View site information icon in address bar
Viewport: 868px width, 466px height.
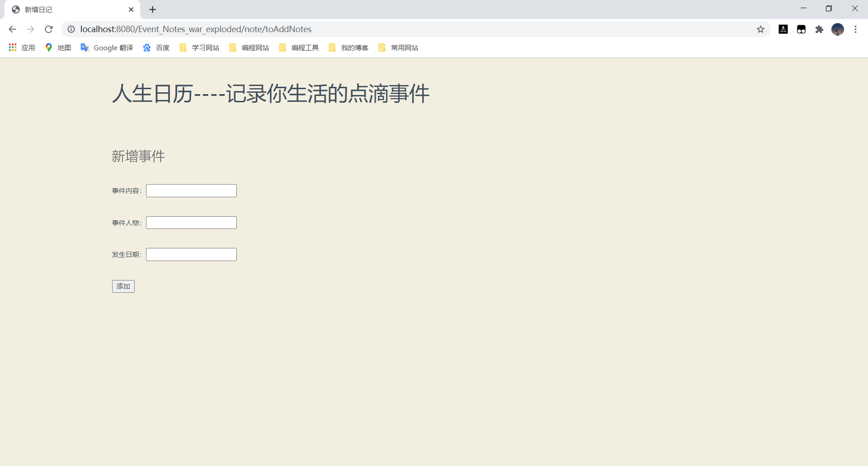point(71,29)
